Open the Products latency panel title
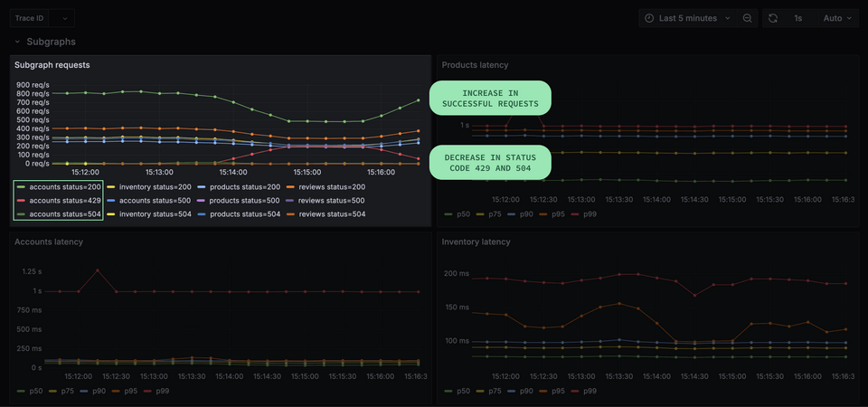868x407 pixels. [x=475, y=65]
